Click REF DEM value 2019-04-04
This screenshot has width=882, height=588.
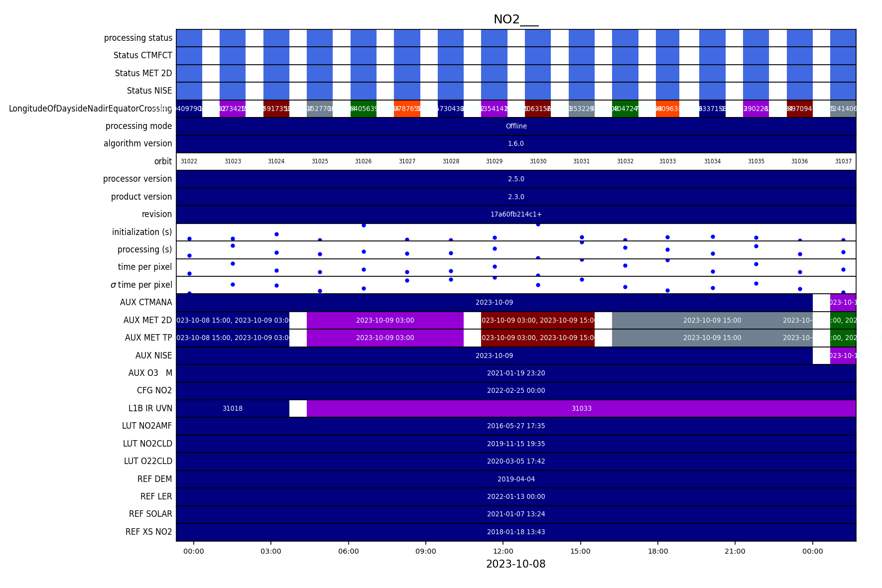click(516, 479)
